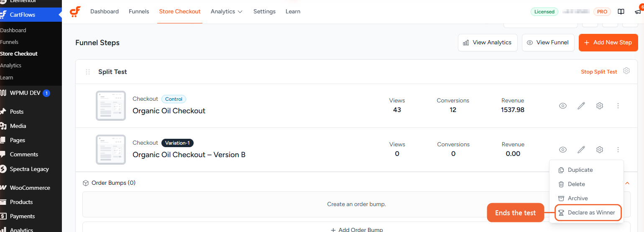Click 'Order Bumps (0)' heading
644x232 pixels.
click(113, 183)
